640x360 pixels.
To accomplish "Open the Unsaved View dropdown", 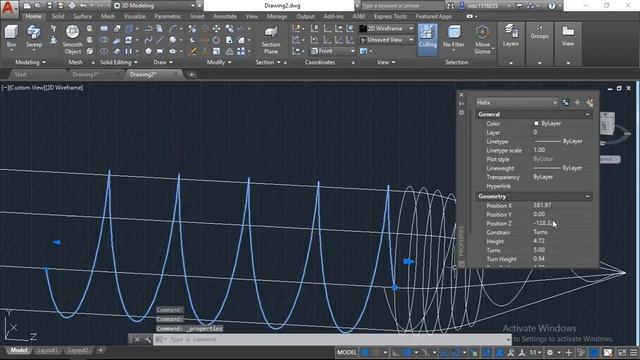I will (x=387, y=40).
